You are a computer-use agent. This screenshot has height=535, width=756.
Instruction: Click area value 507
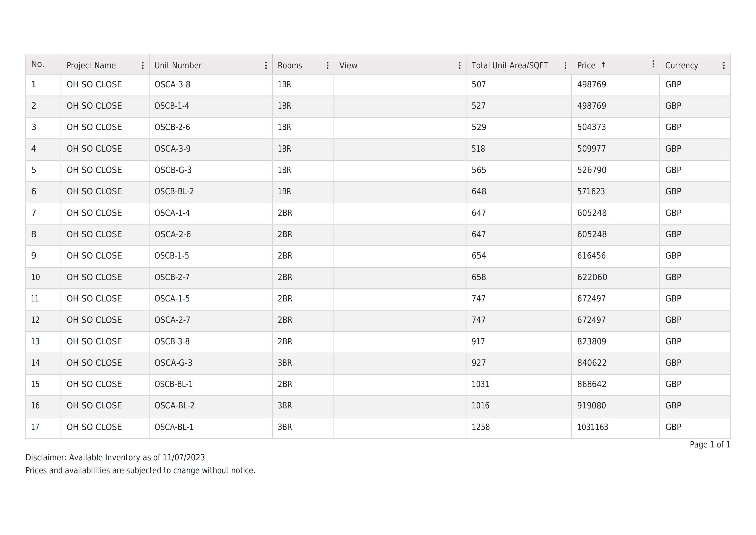[479, 84]
